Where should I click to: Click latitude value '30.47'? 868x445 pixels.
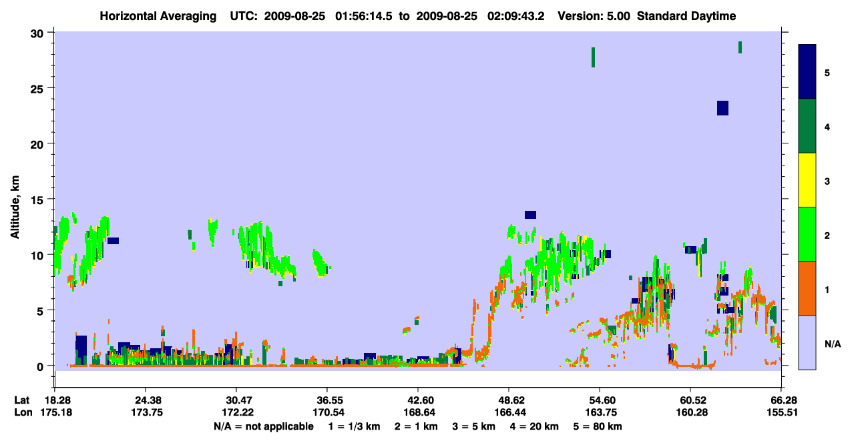(236, 400)
